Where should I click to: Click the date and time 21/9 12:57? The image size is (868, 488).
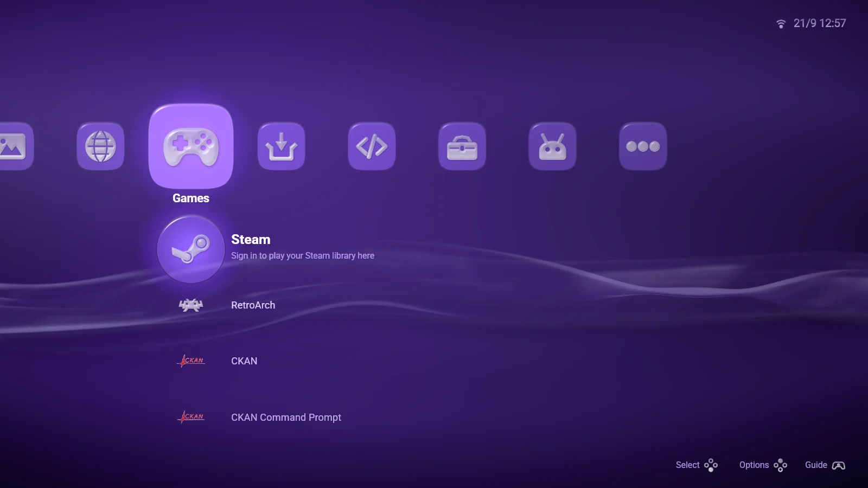[x=820, y=23]
